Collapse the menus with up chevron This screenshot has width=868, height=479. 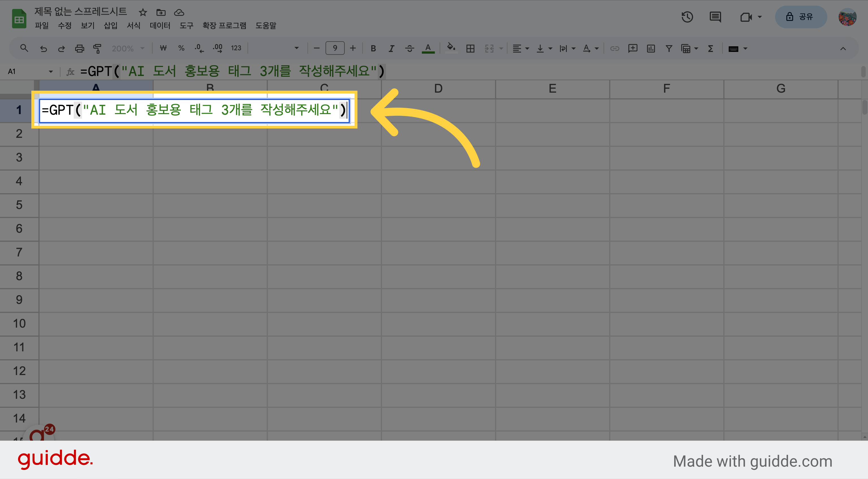[x=843, y=49]
